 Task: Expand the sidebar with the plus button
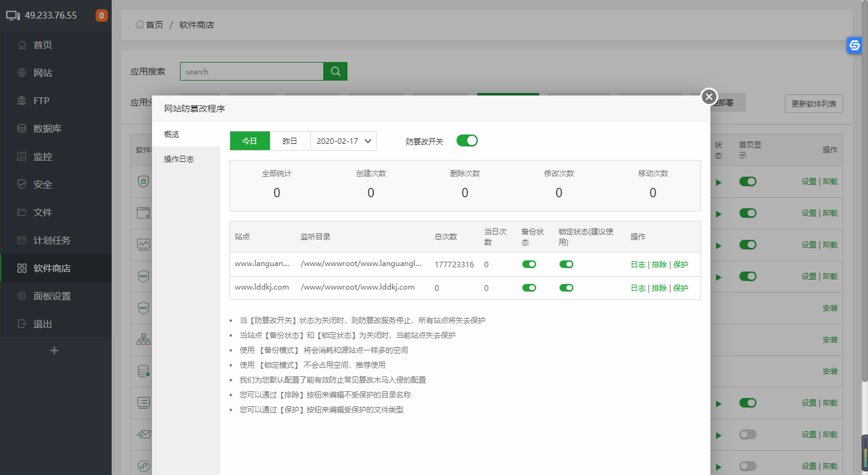tap(55, 350)
